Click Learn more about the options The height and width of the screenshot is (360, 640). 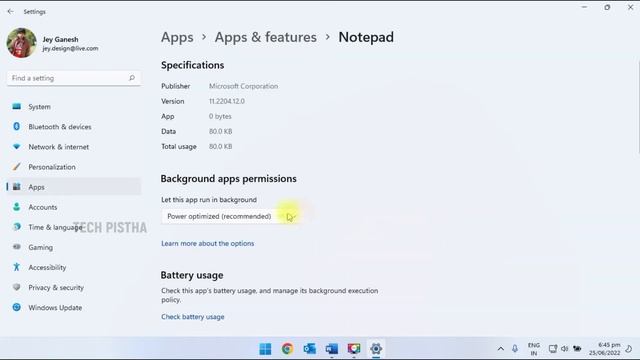(x=207, y=243)
